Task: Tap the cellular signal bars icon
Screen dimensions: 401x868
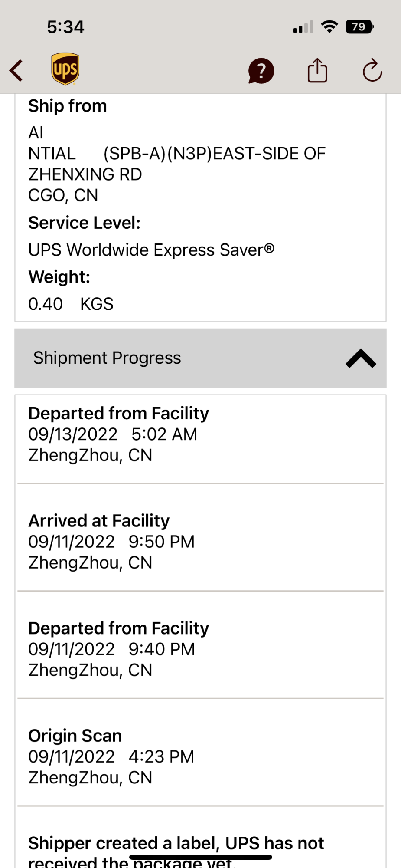Action: tap(303, 27)
